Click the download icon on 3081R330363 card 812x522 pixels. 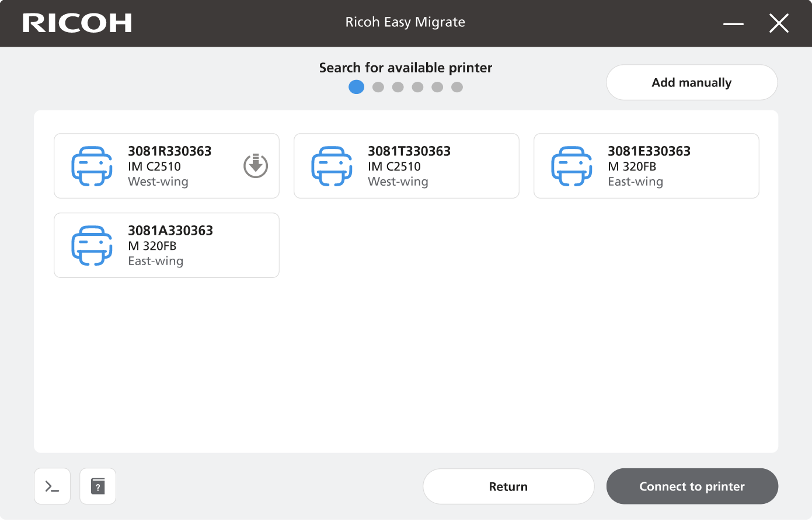click(x=256, y=166)
